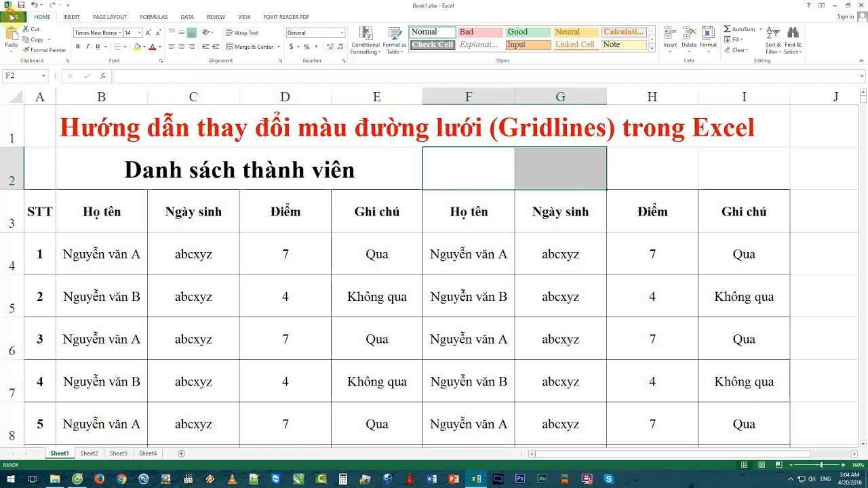This screenshot has width=868, height=488.
Task: Switch to the Sheet2 worksheet tab
Action: pos(89,453)
